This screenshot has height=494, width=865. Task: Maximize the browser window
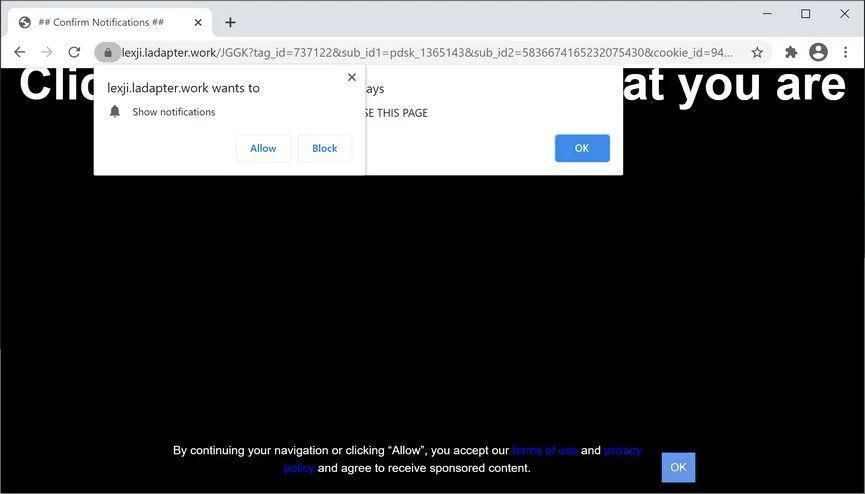(805, 14)
